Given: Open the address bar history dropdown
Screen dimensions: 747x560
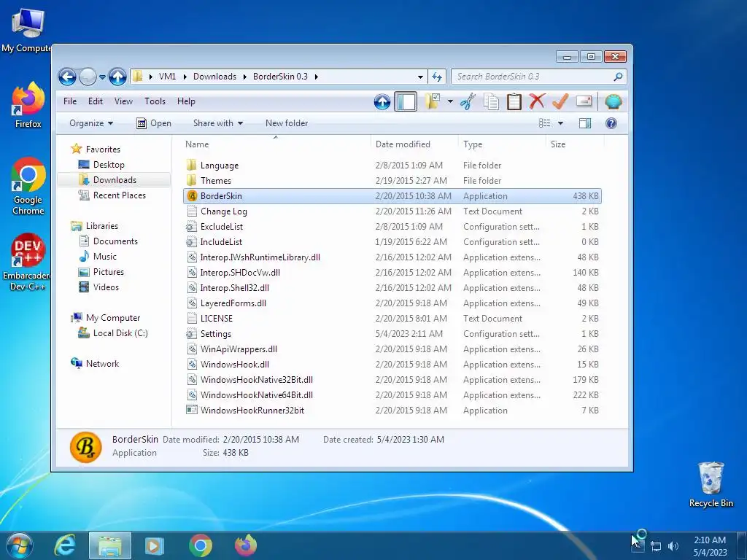Looking at the screenshot, I should 420,77.
